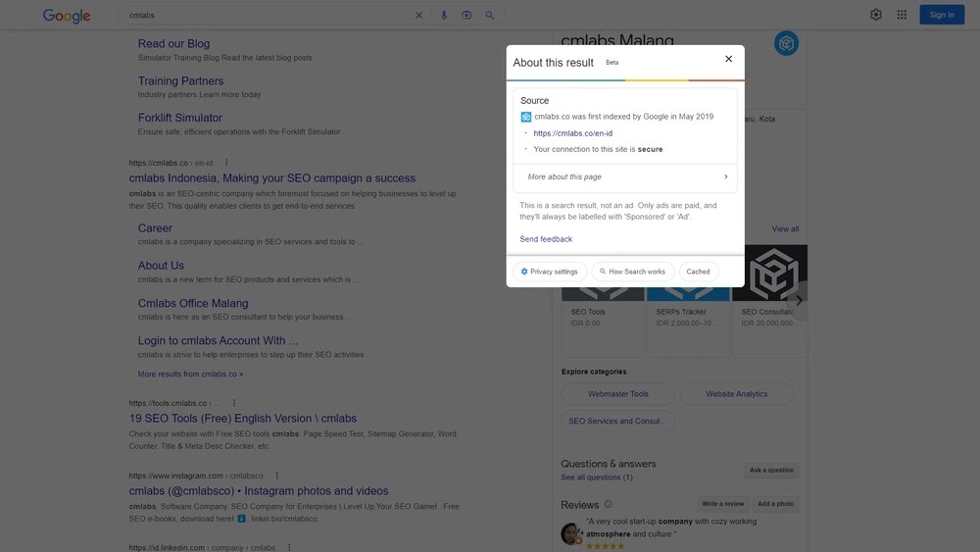Select Website Analytics category chip
The height and width of the screenshot is (552, 980).
pos(736,394)
